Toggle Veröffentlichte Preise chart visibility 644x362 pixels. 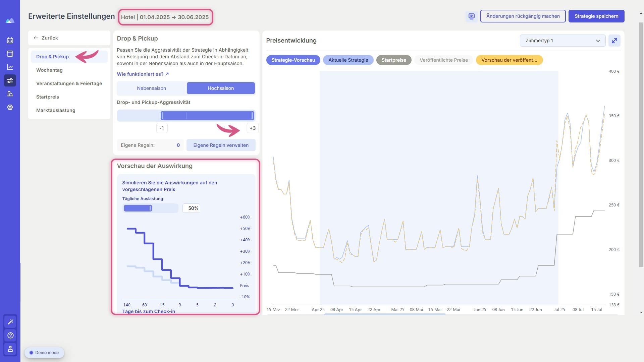(x=444, y=60)
